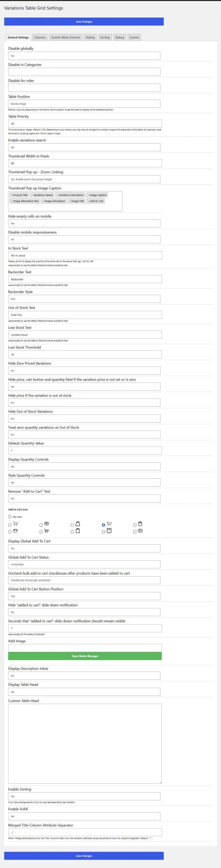This screenshot has height=868, width=221.
Task: Remove the Variations Values caption tag
Action: coord(32,195)
